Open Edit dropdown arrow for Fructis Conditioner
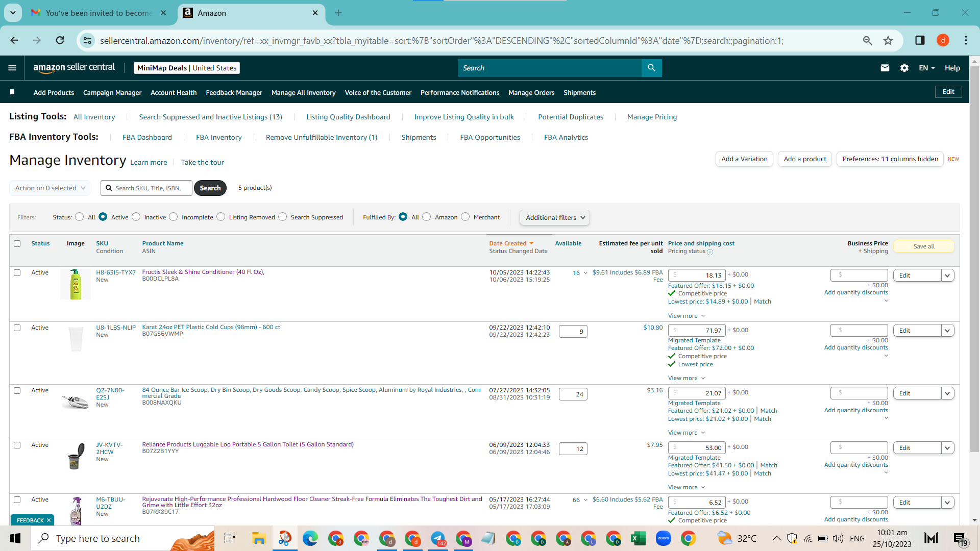 [948, 275]
